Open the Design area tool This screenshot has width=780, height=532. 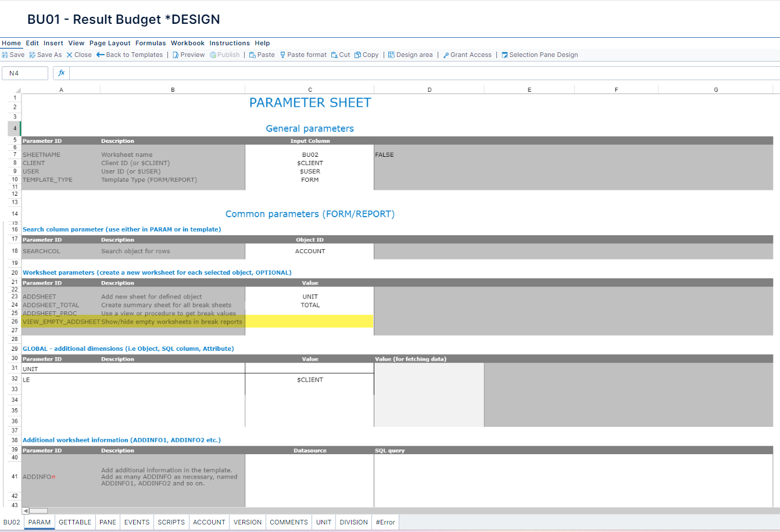click(x=410, y=54)
